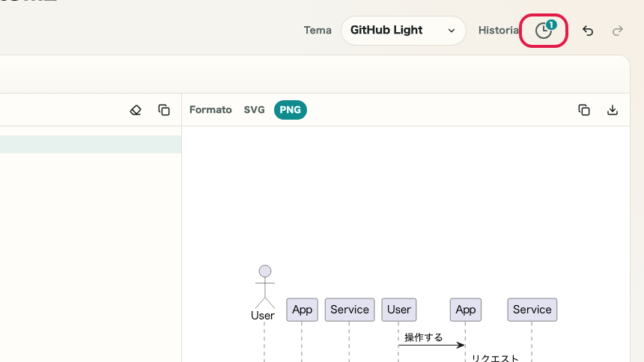This screenshot has width=644, height=362.
Task: Click the User participant box in diagram
Action: coord(399,310)
